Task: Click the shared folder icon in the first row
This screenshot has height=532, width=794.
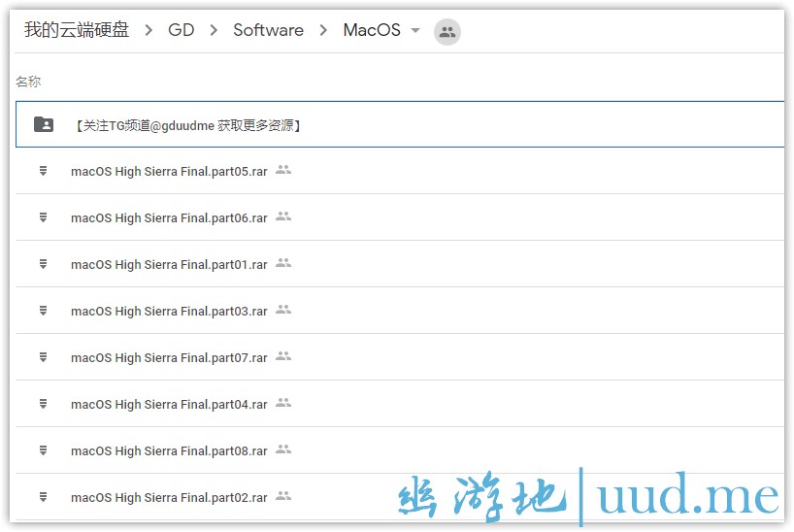Action: 44,124
